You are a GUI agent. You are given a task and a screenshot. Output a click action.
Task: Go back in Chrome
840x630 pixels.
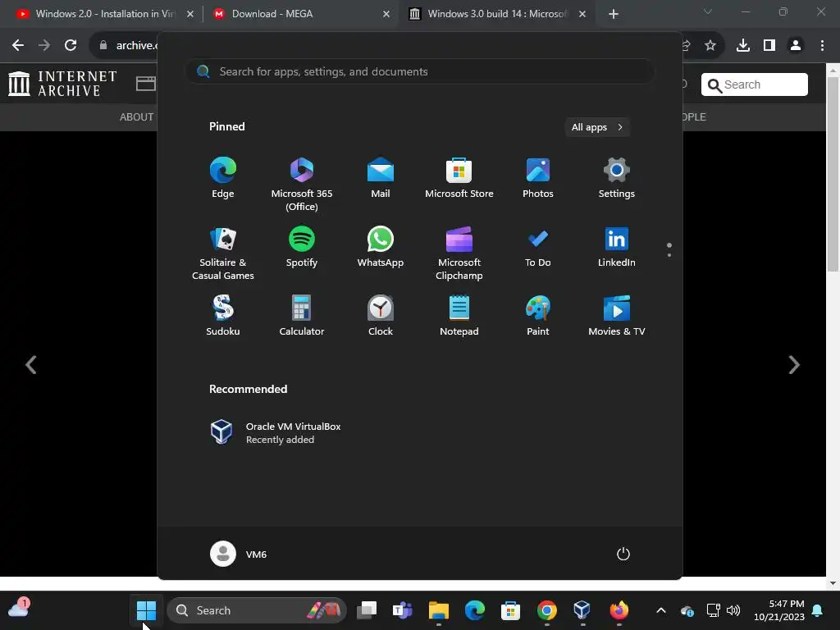pos(18,45)
